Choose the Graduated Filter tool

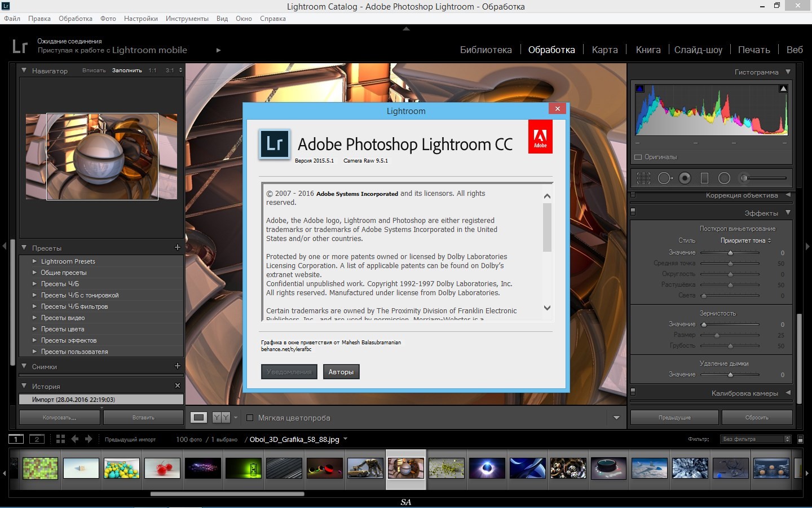[704, 178]
